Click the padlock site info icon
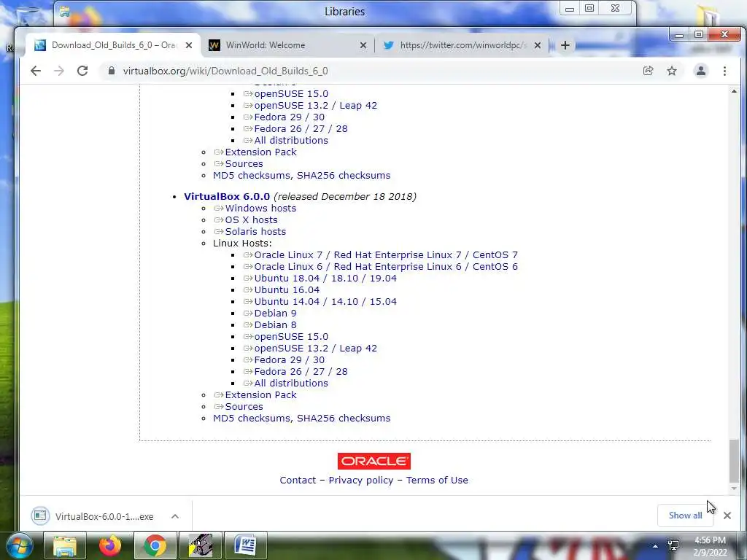 (112, 71)
